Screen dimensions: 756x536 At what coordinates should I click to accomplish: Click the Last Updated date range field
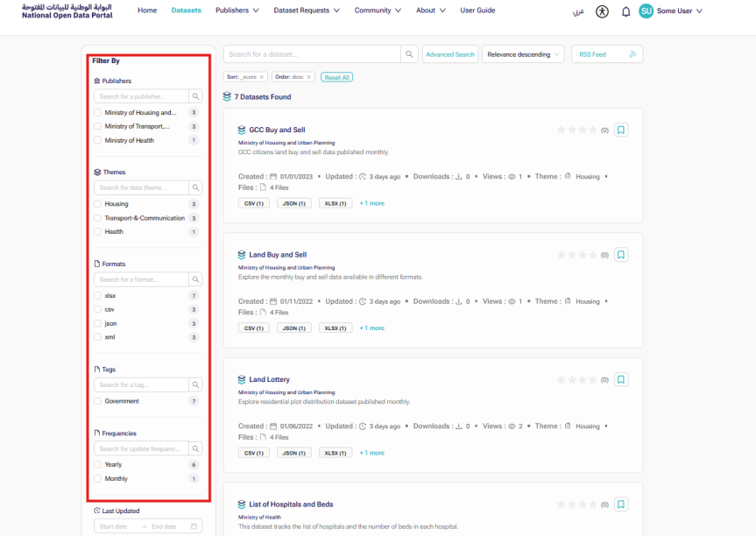(x=147, y=526)
